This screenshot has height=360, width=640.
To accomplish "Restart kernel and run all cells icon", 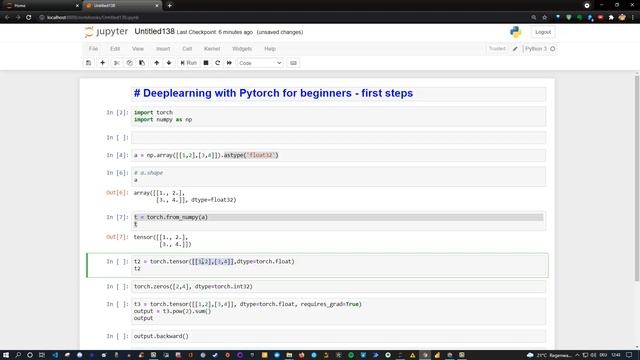I will tap(229, 63).
